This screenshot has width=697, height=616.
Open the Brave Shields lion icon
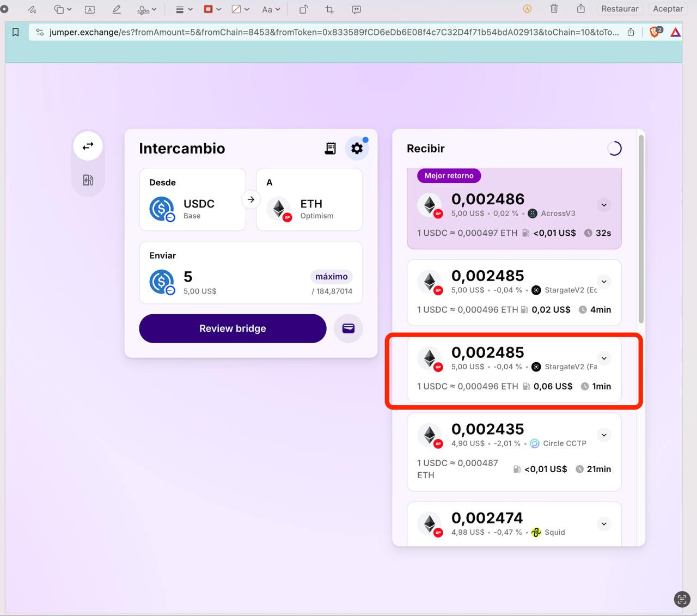656,32
